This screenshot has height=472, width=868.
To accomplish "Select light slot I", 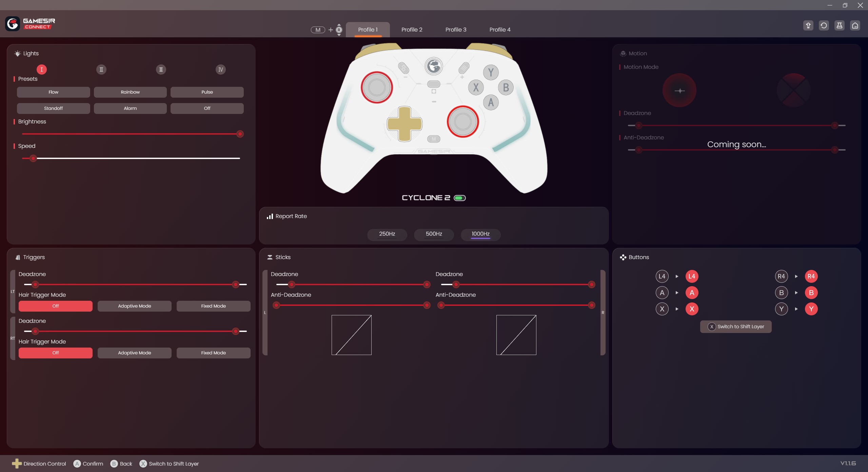I will (x=42, y=70).
